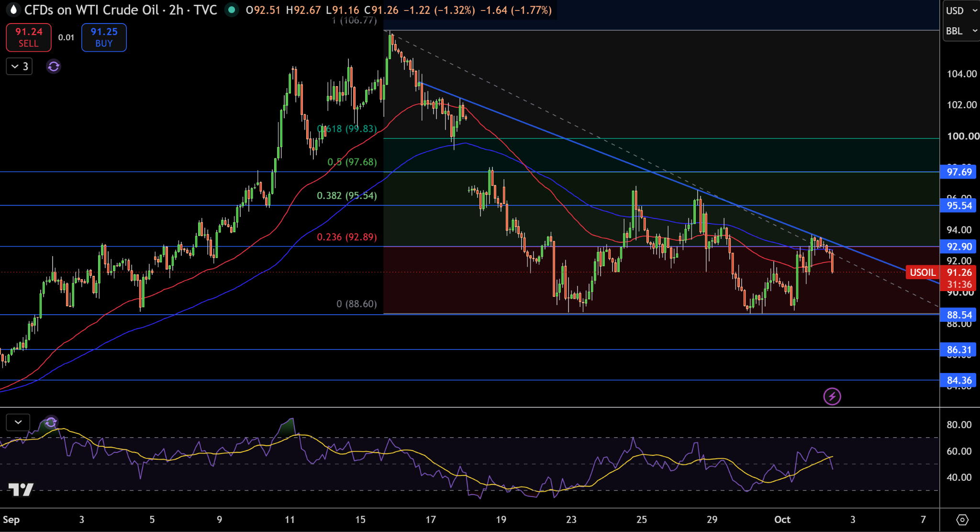Image resolution: width=980 pixels, height=532 pixels.
Task: Click the 0 (88.60) Fibonacci label
Action: (x=356, y=304)
